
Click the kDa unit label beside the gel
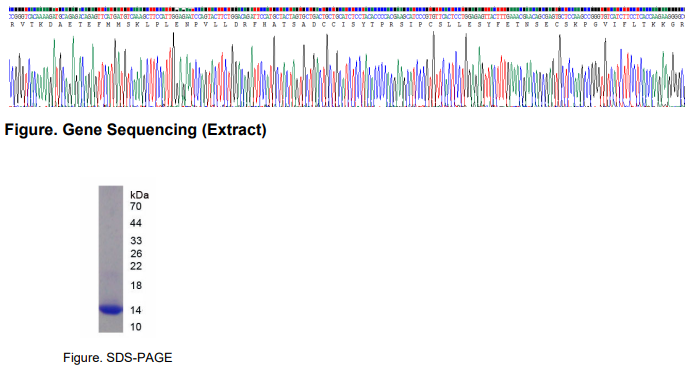click(x=139, y=195)
